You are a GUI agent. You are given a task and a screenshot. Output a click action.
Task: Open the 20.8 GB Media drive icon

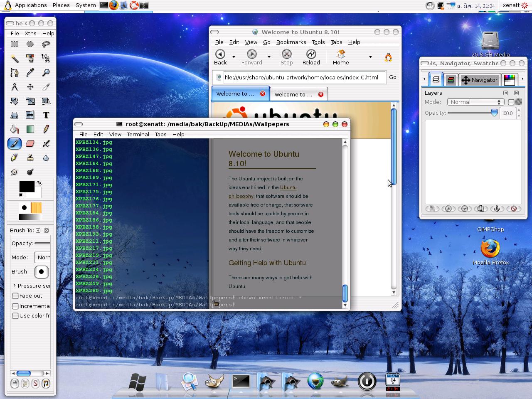490,44
